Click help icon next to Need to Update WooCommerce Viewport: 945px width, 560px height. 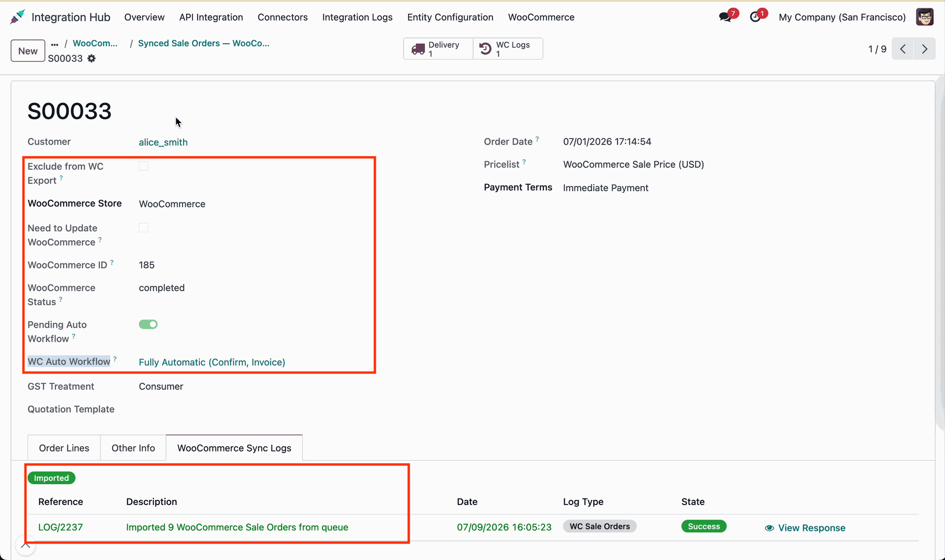(100, 239)
